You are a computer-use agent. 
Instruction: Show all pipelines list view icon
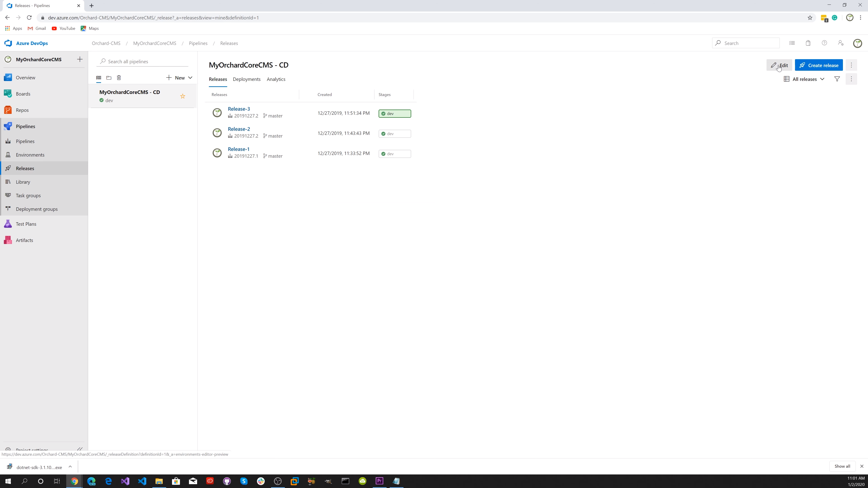[x=99, y=78]
